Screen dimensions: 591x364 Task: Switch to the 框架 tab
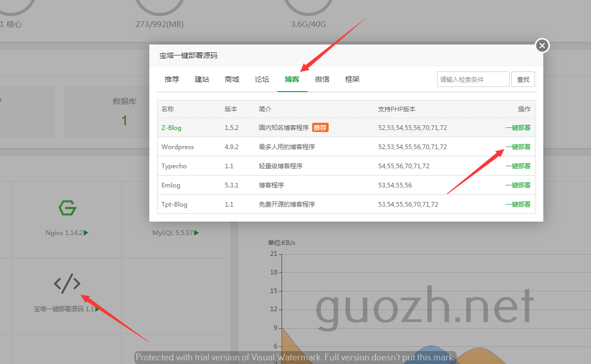(352, 79)
